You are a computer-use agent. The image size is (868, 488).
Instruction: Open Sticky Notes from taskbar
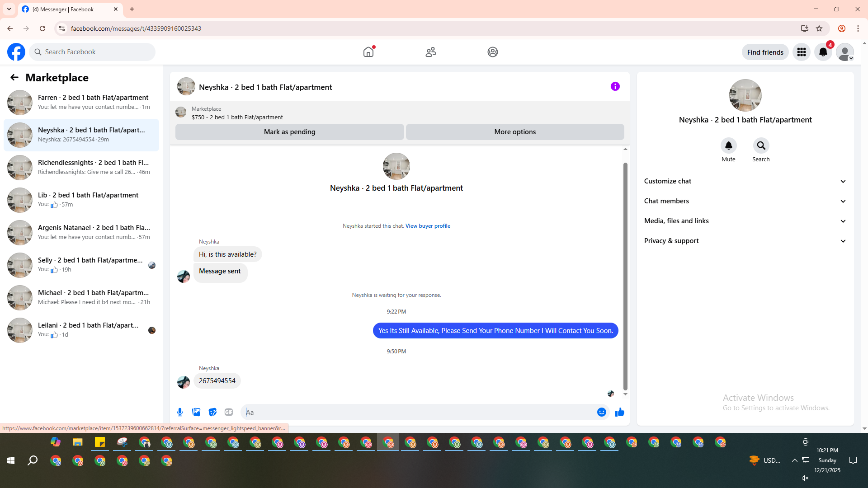(100, 442)
